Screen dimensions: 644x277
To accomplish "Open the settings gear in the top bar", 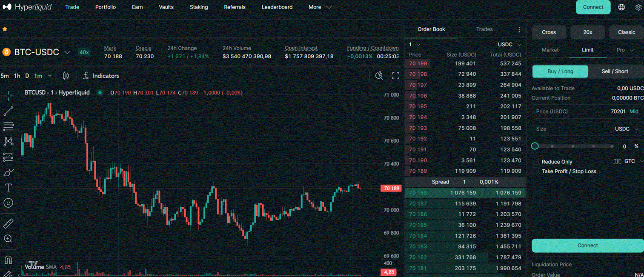I will coord(638,7).
